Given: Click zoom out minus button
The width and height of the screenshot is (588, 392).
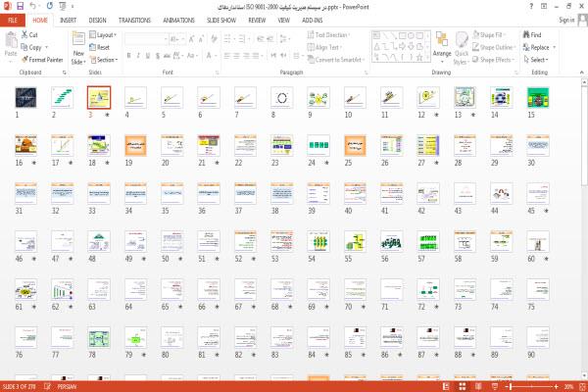Looking at the screenshot, I should [x=508, y=386].
